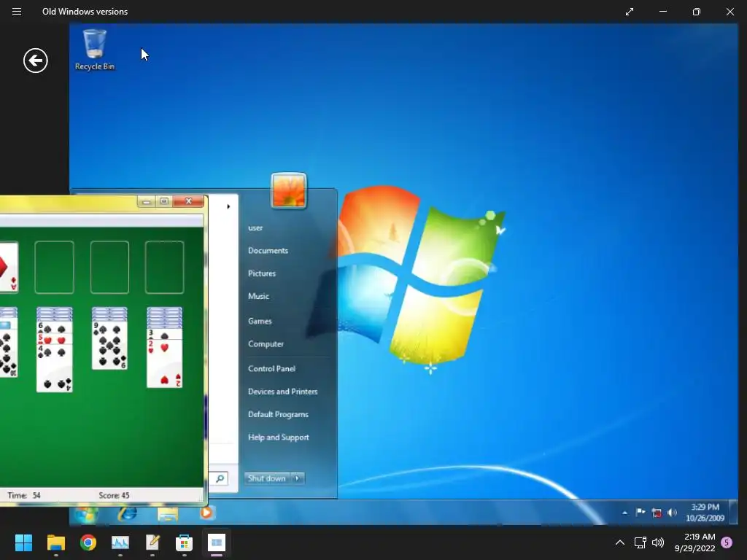
Task: Select the 9 of spades card
Action: [109, 345]
